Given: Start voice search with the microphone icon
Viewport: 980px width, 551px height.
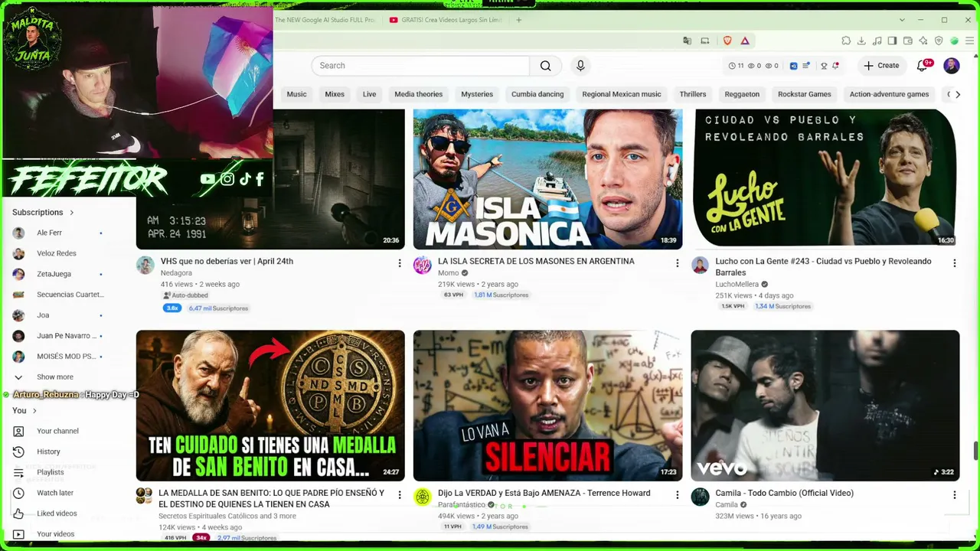Looking at the screenshot, I should click(580, 66).
